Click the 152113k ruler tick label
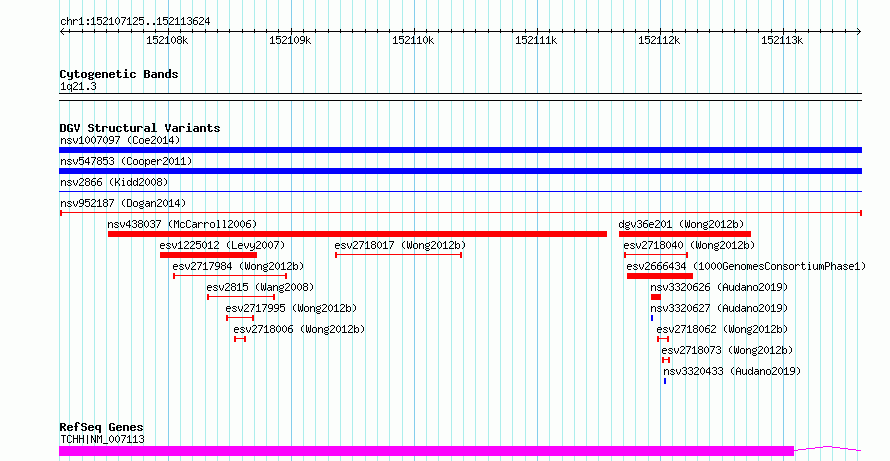This screenshot has width=890, height=461. click(x=782, y=40)
